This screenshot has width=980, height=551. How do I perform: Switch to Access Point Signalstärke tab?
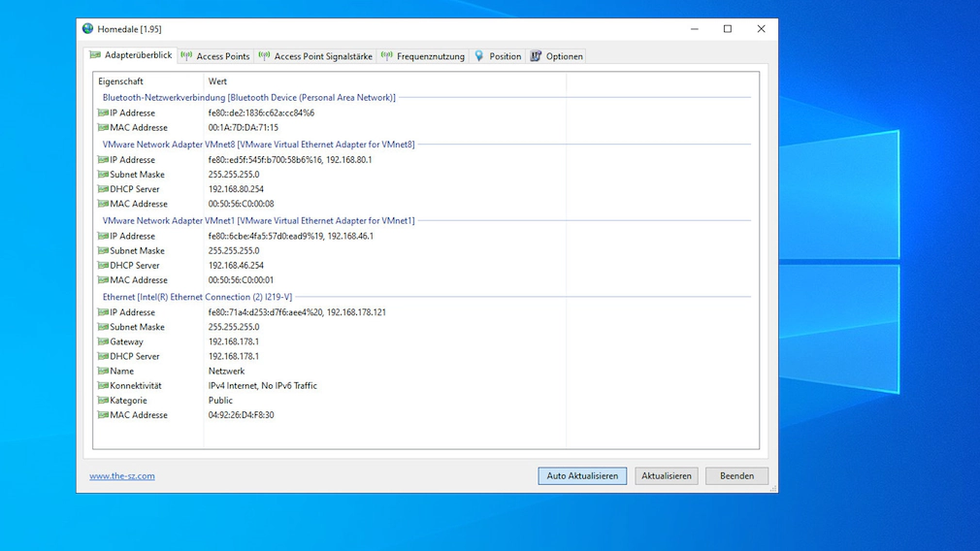click(x=315, y=56)
